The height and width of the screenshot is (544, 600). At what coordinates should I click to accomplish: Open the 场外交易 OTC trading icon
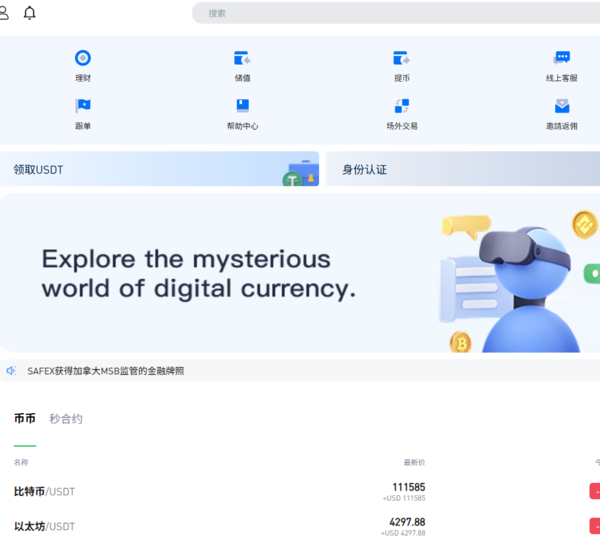click(x=401, y=106)
